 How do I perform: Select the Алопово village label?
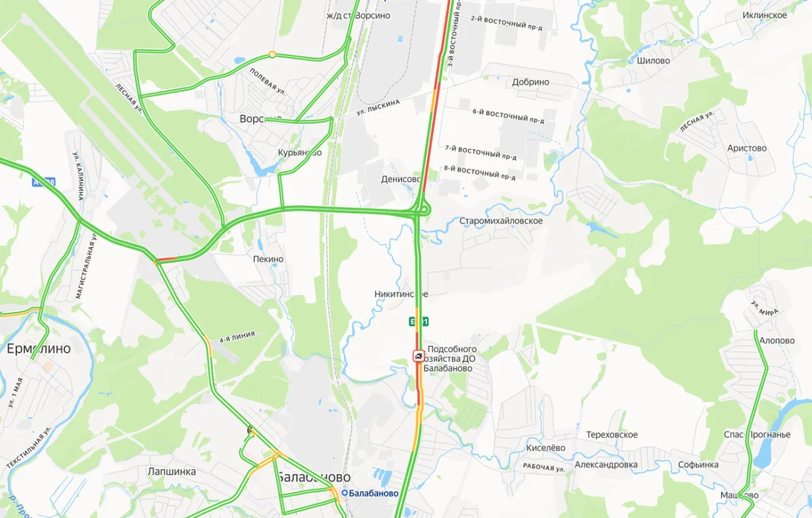pyautogui.click(x=777, y=341)
